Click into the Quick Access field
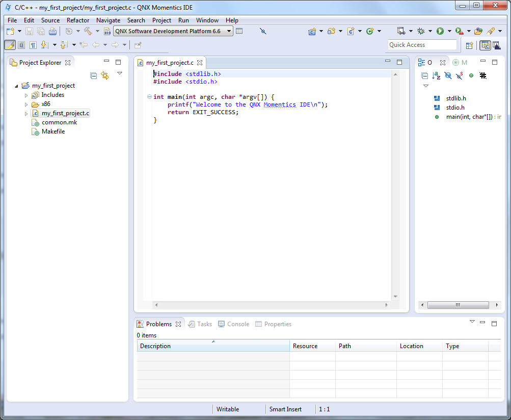511x420 pixels. [x=422, y=45]
